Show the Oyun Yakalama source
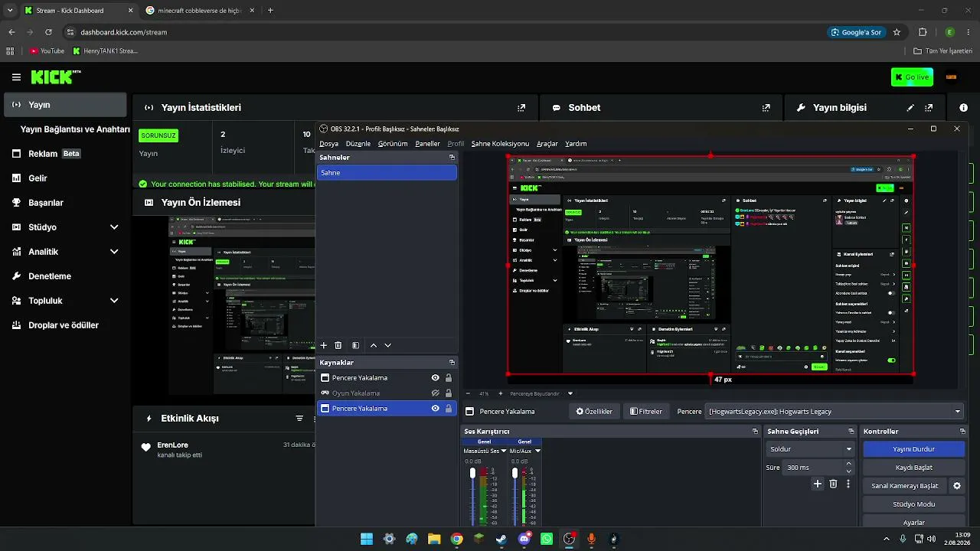980x551 pixels. click(435, 393)
